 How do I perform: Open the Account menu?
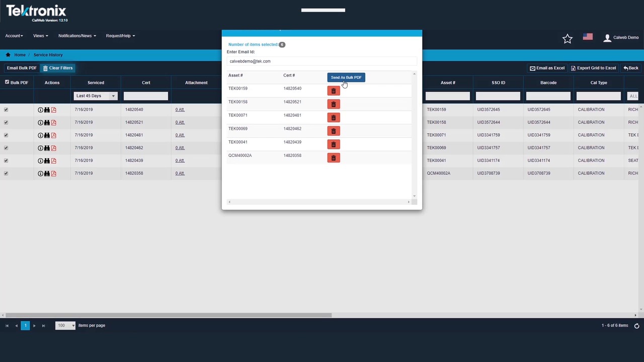tap(14, 36)
